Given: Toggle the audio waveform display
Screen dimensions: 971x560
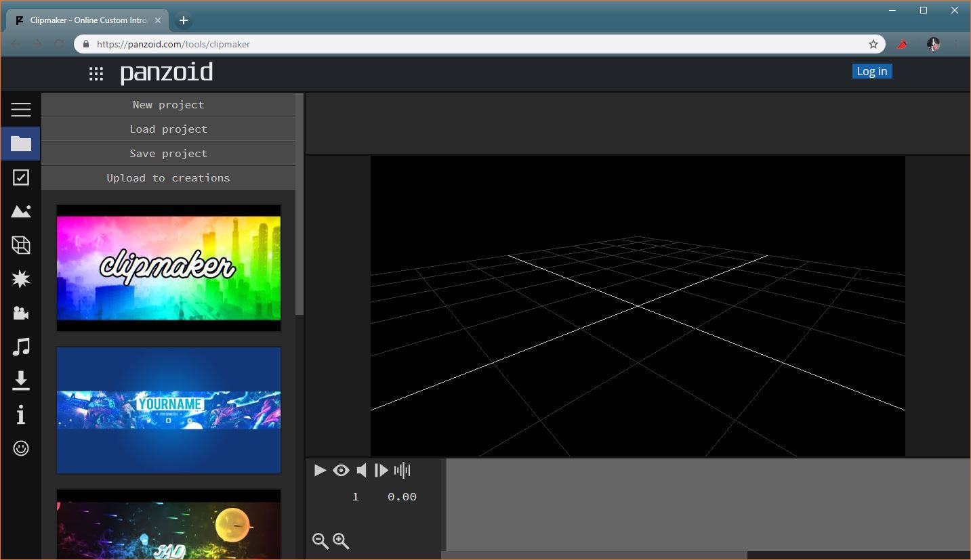Looking at the screenshot, I should [402, 470].
